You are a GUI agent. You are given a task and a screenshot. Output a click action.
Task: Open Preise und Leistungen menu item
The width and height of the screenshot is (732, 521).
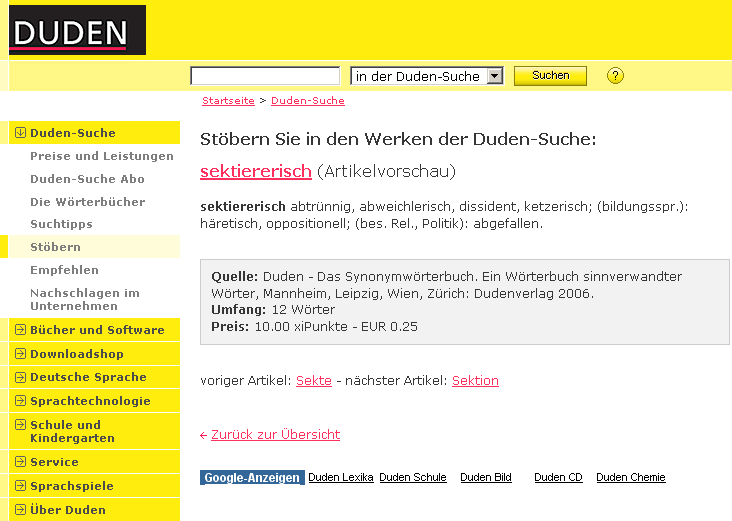102,156
